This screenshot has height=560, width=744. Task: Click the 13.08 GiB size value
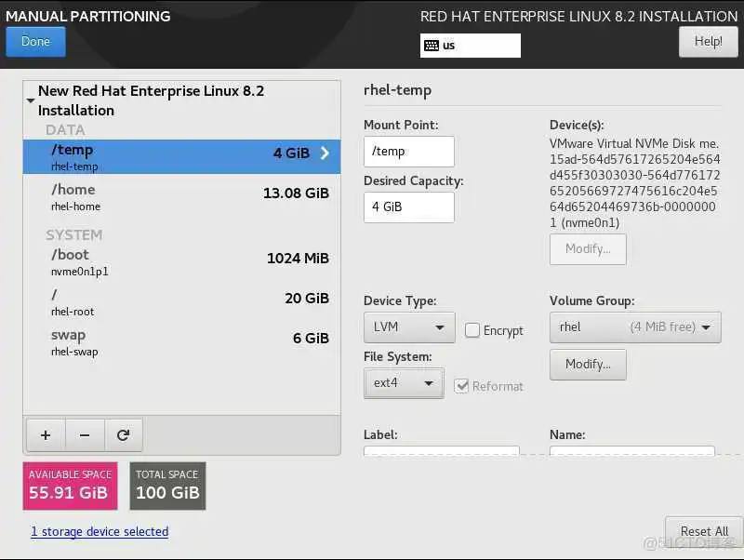pos(296,193)
